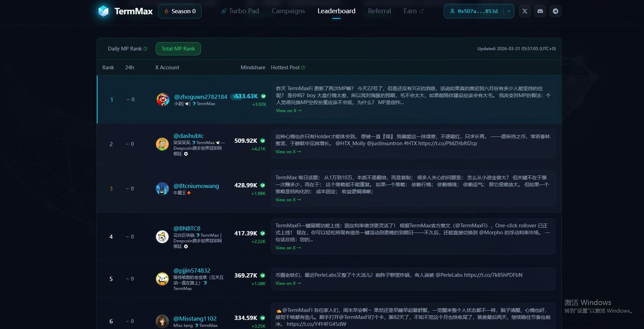Click the @Btcniumowang avatar image
This screenshot has width=644, height=329.
[x=162, y=188]
